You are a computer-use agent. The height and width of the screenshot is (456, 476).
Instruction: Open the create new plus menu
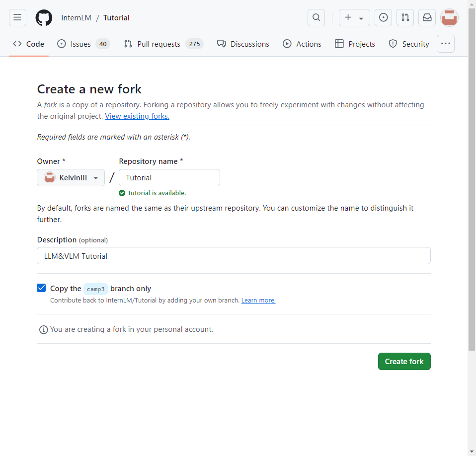354,17
